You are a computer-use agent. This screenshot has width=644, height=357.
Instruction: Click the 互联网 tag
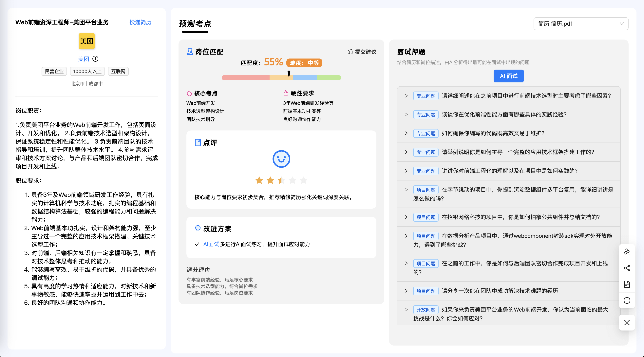tap(118, 71)
